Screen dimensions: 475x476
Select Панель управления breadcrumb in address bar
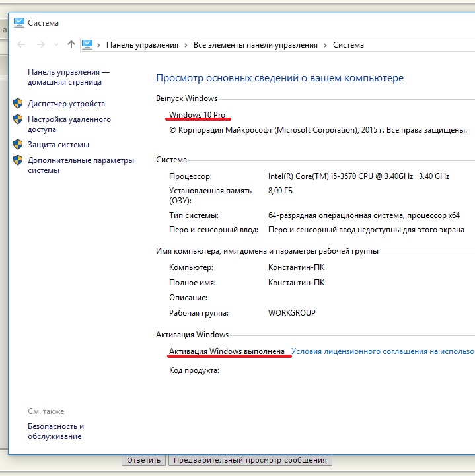(x=142, y=45)
